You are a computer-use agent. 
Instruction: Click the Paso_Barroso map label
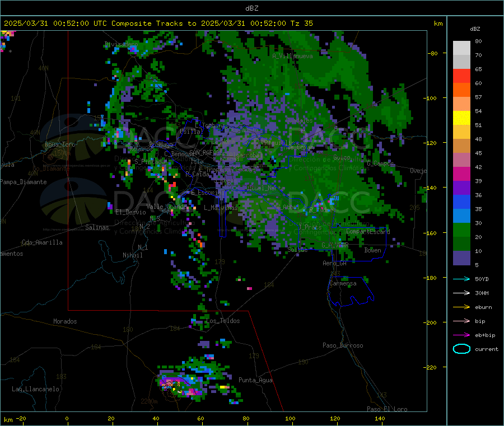click(343, 346)
